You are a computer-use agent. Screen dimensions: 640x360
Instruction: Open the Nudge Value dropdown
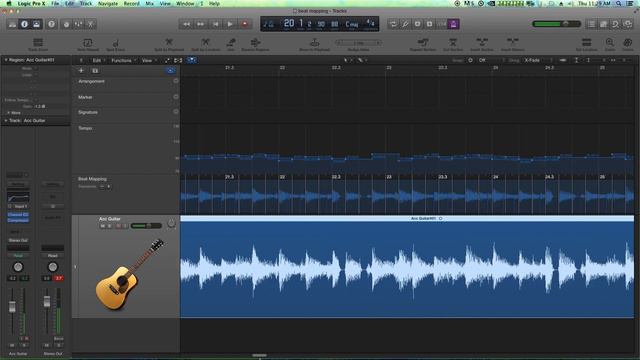358,42
